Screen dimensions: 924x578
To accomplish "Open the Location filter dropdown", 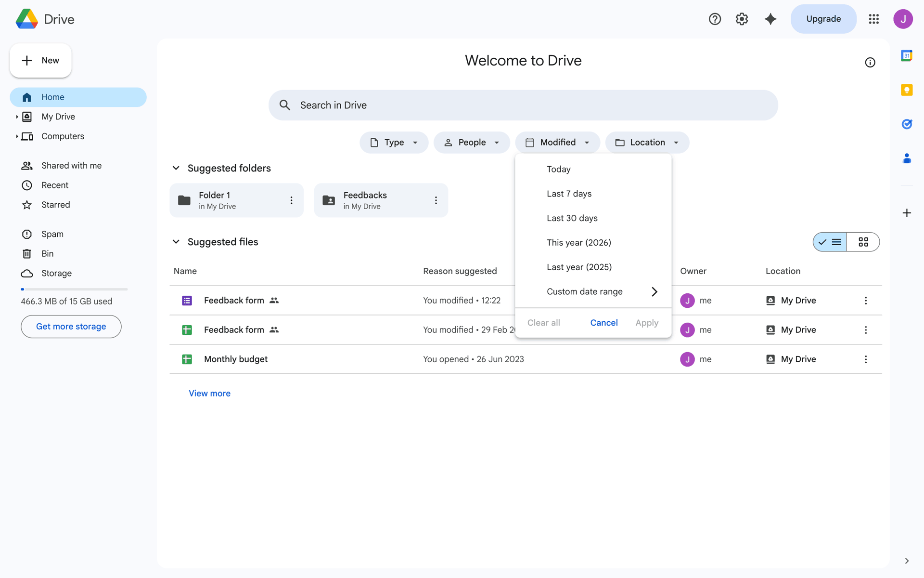I will click(x=647, y=143).
